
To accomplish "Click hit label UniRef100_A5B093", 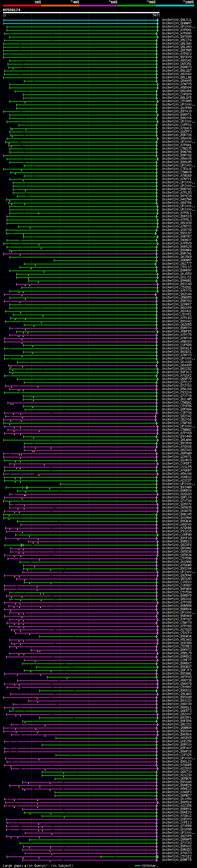I will point(176,342).
